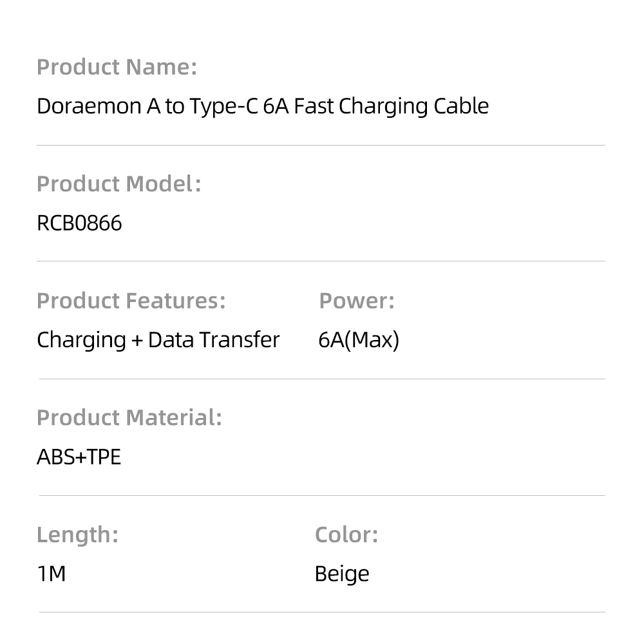Click the divider line below RCB0866

[x=321, y=261]
